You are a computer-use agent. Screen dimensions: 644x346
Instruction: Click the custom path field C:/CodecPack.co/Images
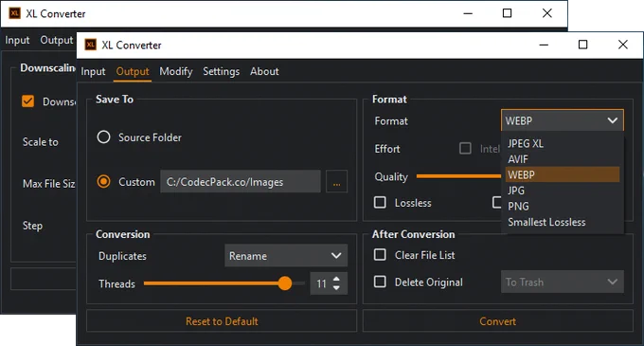(241, 181)
